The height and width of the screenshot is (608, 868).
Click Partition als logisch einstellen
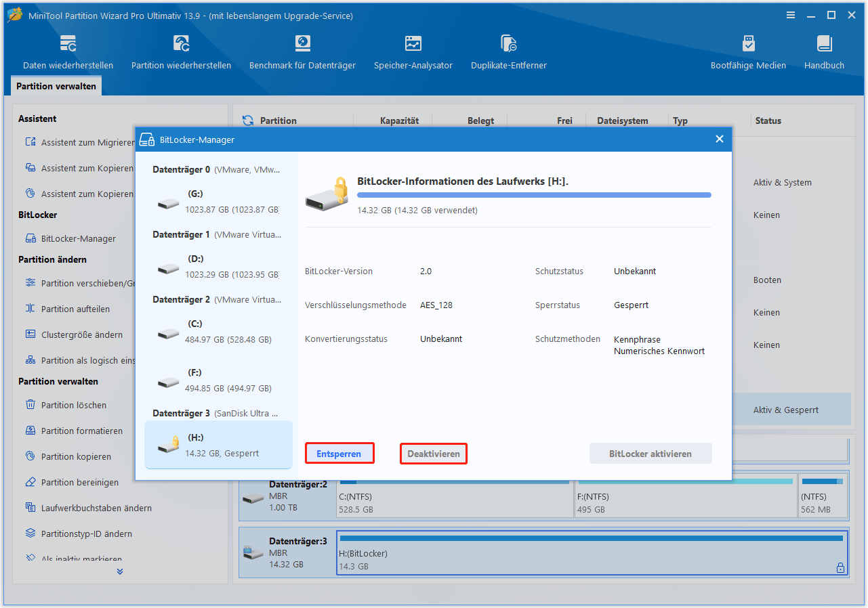click(x=79, y=360)
